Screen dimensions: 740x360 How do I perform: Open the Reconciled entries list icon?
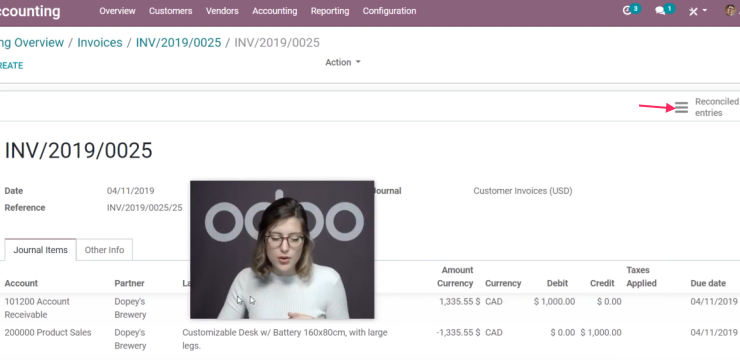point(681,108)
